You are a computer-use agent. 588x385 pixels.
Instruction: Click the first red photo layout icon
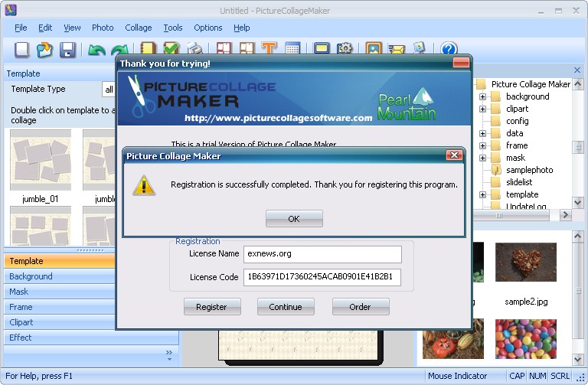click(x=224, y=49)
